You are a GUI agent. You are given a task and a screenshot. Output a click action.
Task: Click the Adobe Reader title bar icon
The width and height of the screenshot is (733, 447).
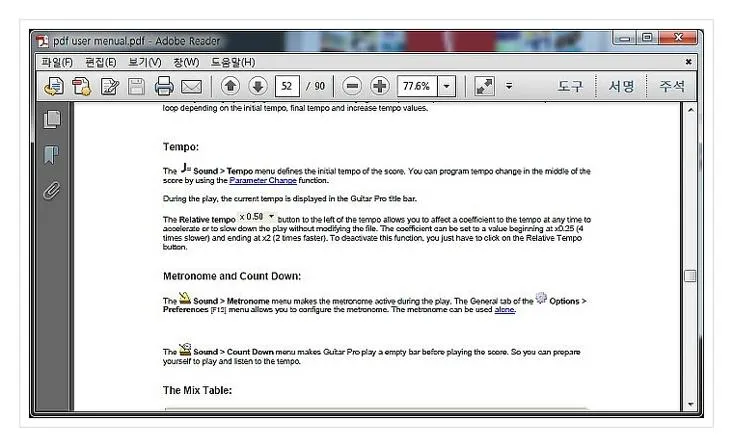[x=43, y=41]
